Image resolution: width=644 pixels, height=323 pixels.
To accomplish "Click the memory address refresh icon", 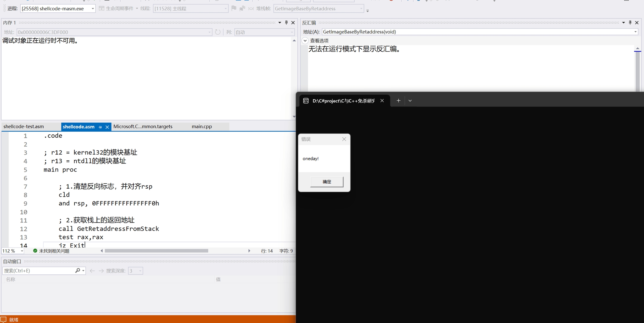I will click(218, 32).
